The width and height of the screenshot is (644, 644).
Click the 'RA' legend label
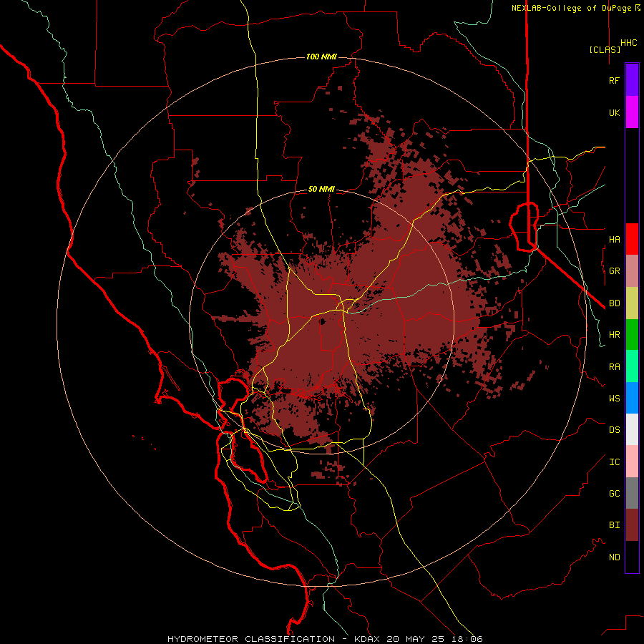614,367
